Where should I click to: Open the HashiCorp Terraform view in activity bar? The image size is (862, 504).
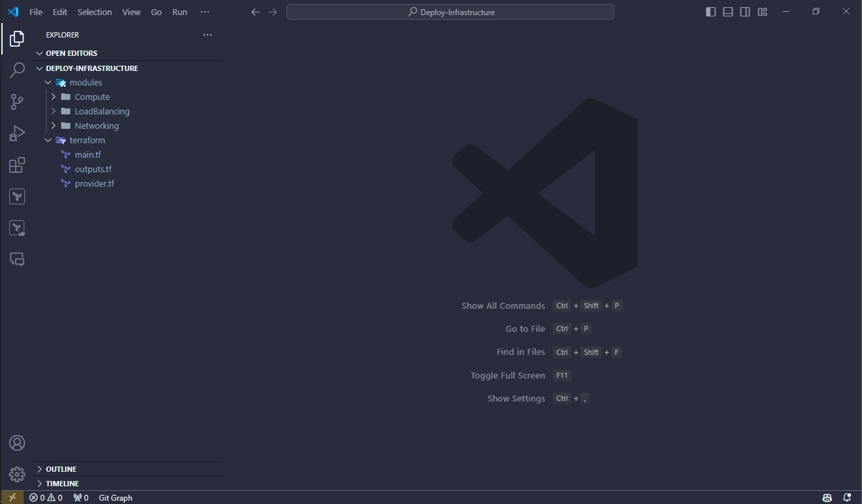[x=17, y=196]
